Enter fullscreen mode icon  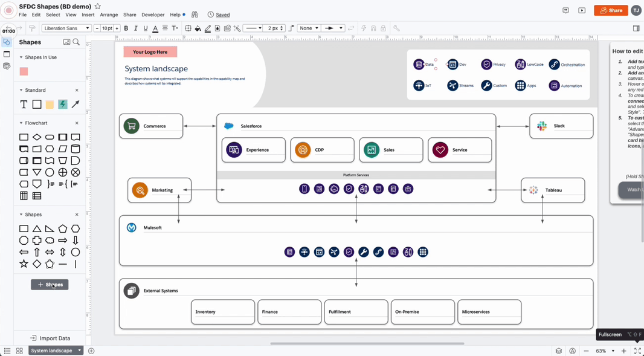637,351
